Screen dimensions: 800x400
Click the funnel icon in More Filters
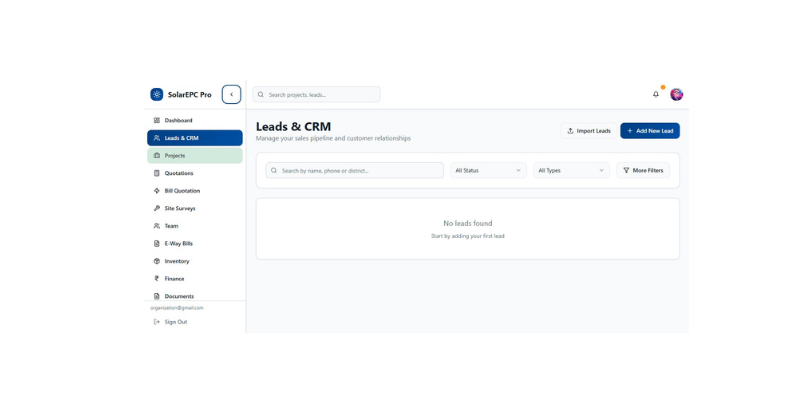[x=626, y=170]
